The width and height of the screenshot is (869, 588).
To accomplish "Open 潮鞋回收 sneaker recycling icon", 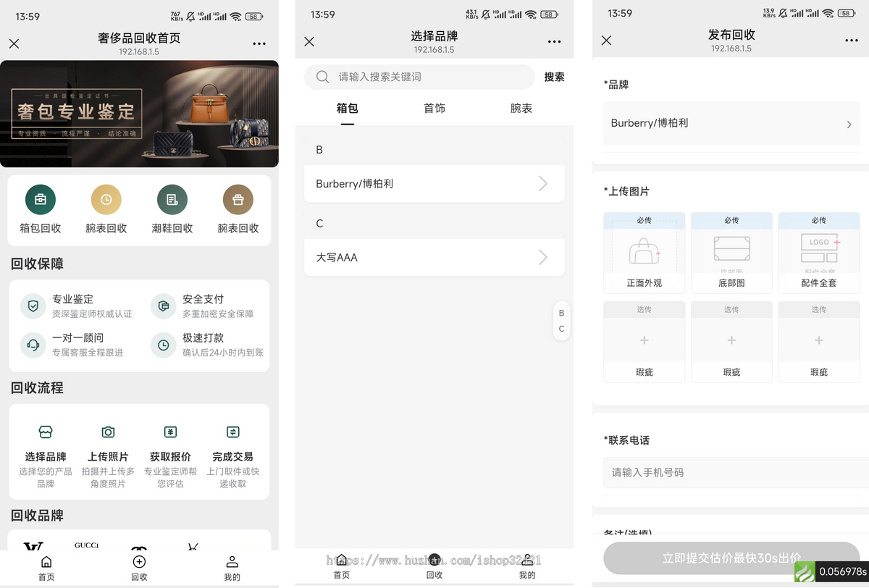I will [172, 200].
